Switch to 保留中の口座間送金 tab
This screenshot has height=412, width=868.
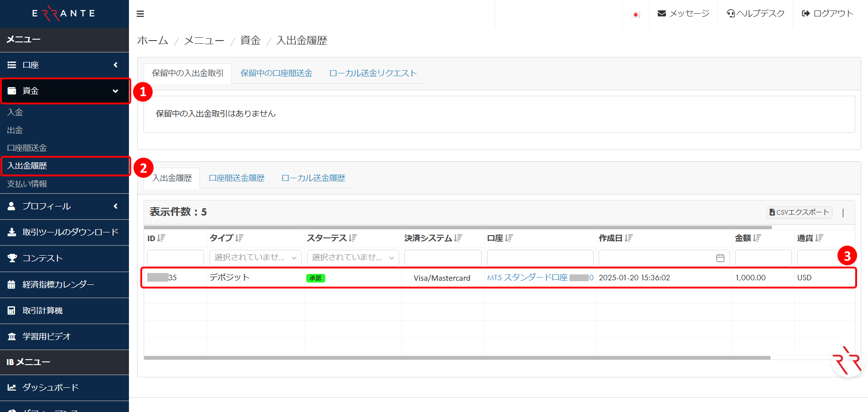pyautogui.click(x=276, y=73)
